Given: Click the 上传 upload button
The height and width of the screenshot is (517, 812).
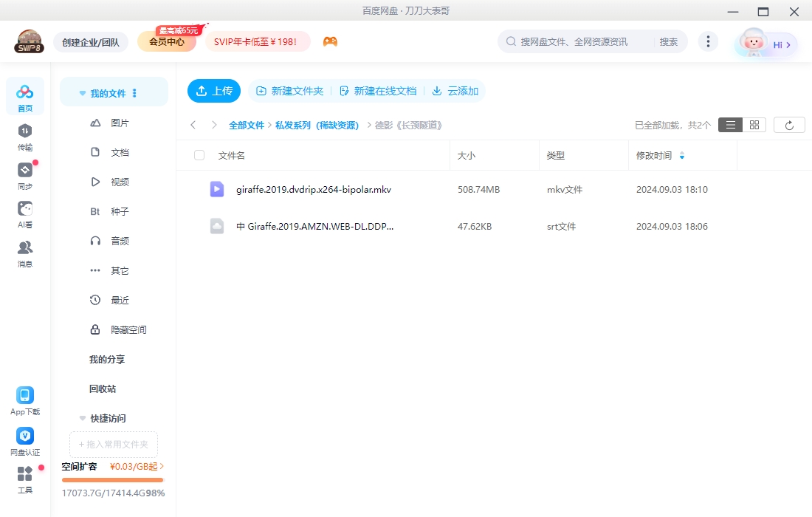Looking at the screenshot, I should coord(214,90).
